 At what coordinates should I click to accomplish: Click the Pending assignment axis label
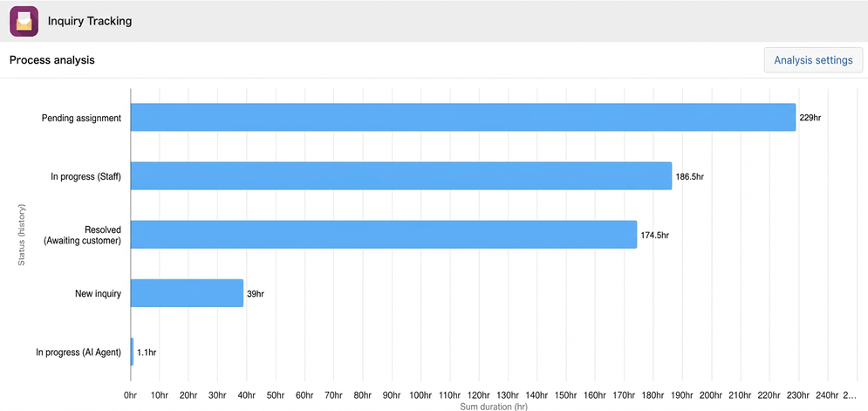(x=81, y=118)
